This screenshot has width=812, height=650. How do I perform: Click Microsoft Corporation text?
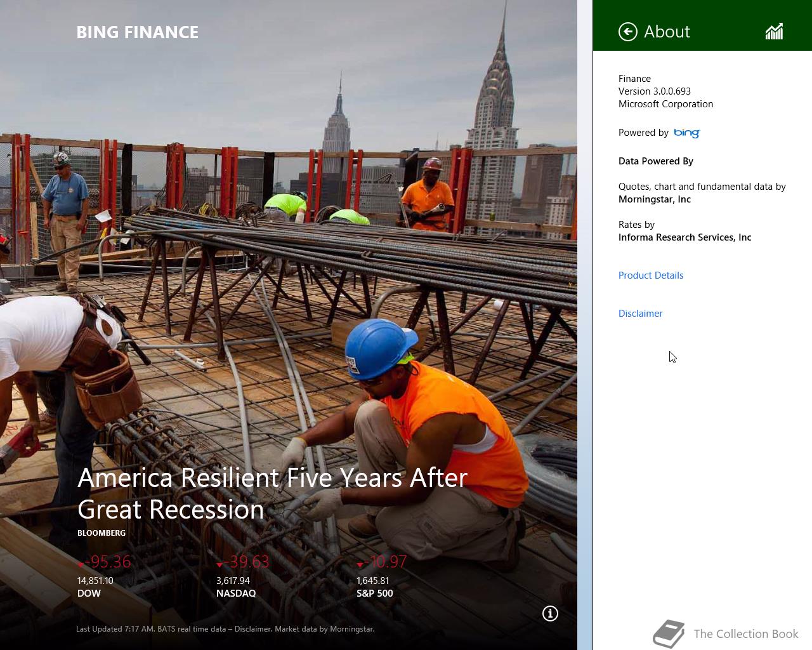(x=665, y=104)
